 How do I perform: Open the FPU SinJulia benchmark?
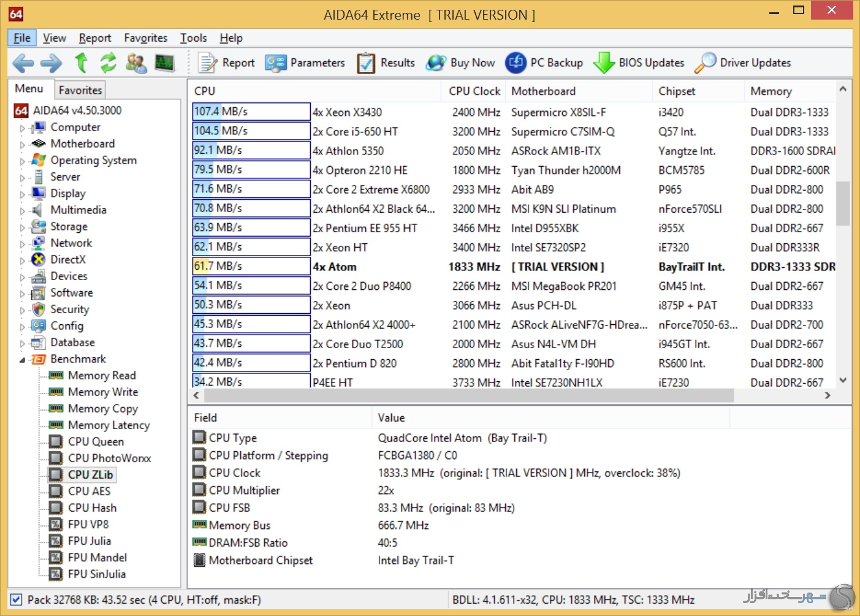(x=97, y=574)
